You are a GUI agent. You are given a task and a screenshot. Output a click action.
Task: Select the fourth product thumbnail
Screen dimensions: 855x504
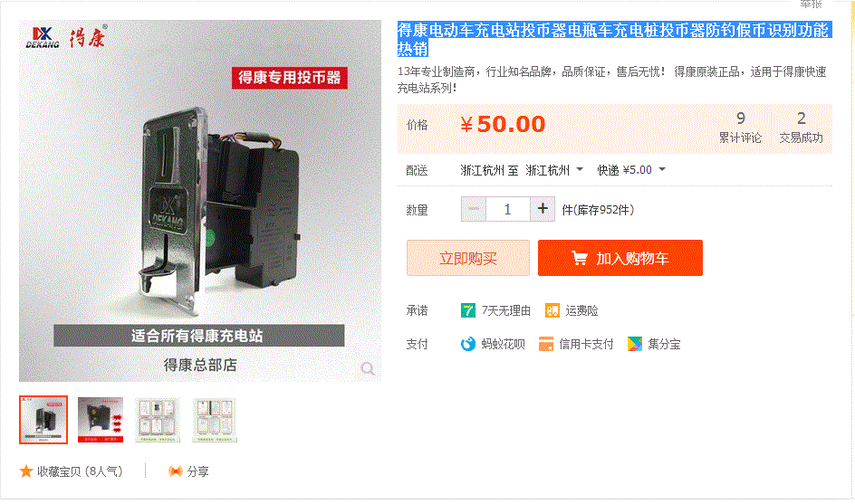coord(215,420)
